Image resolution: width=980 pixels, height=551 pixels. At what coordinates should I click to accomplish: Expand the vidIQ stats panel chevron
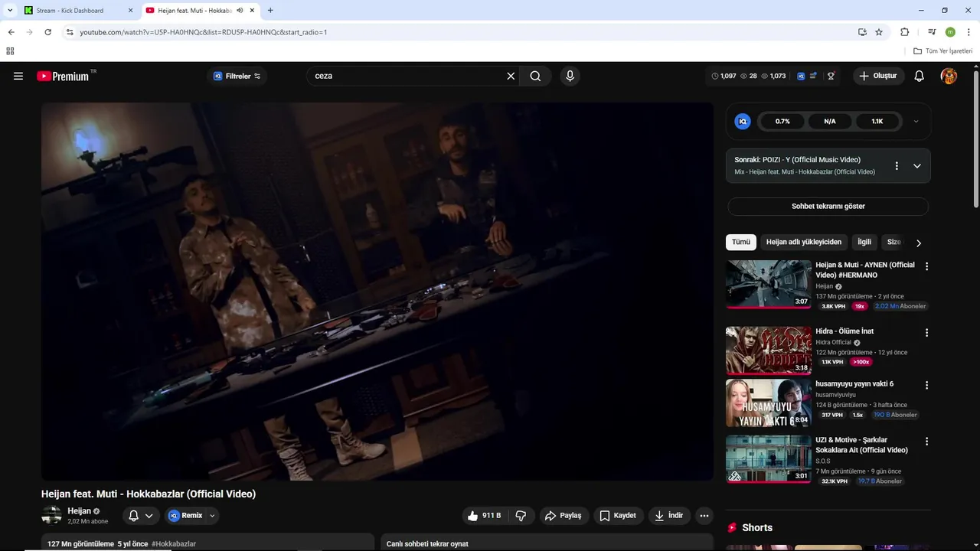click(916, 121)
